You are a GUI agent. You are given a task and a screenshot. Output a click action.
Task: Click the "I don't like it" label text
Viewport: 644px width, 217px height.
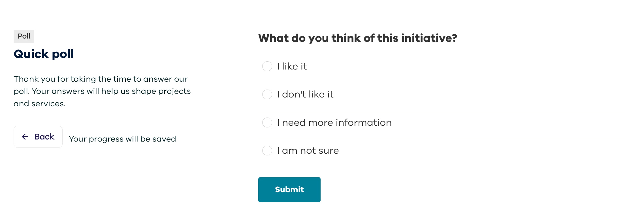tap(305, 94)
